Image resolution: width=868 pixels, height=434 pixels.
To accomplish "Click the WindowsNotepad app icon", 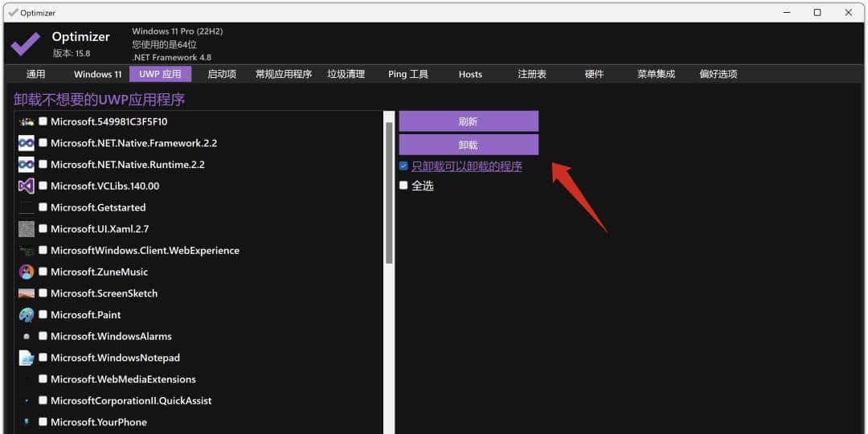I will (x=26, y=358).
